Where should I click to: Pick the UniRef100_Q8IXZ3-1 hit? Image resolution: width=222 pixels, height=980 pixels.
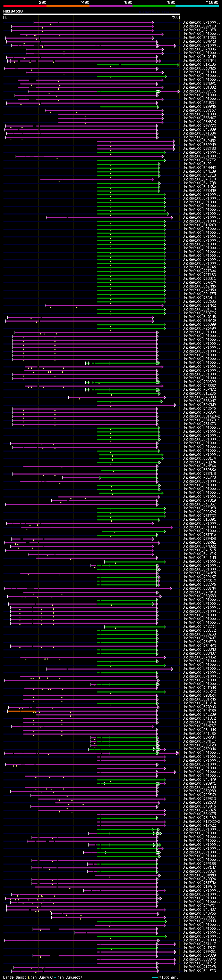(x=201, y=420)
